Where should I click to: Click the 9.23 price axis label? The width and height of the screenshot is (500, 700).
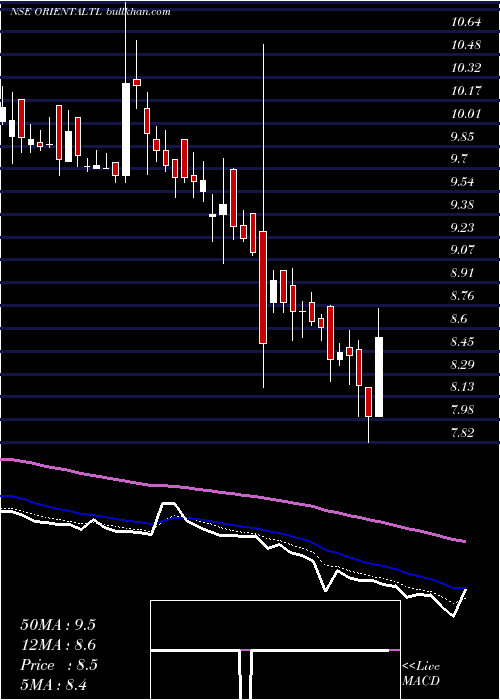click(462, 228)
